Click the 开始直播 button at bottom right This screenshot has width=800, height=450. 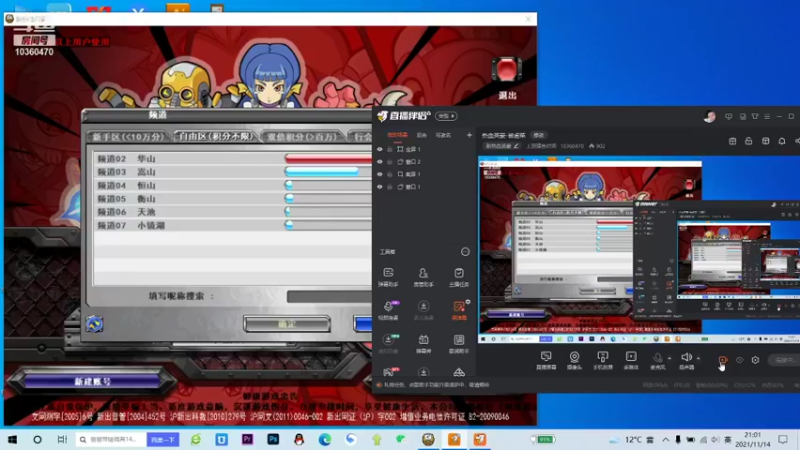[x=786, y=360]
